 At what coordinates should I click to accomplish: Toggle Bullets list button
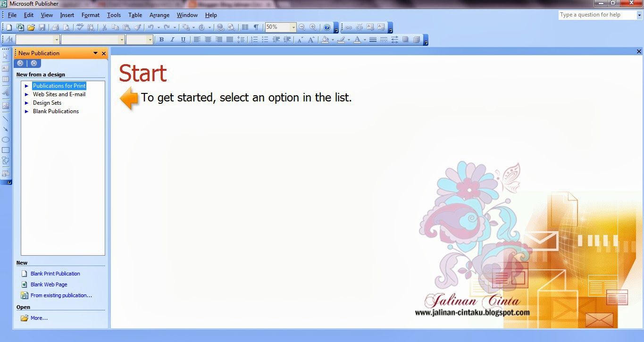[x=265, y=40]
